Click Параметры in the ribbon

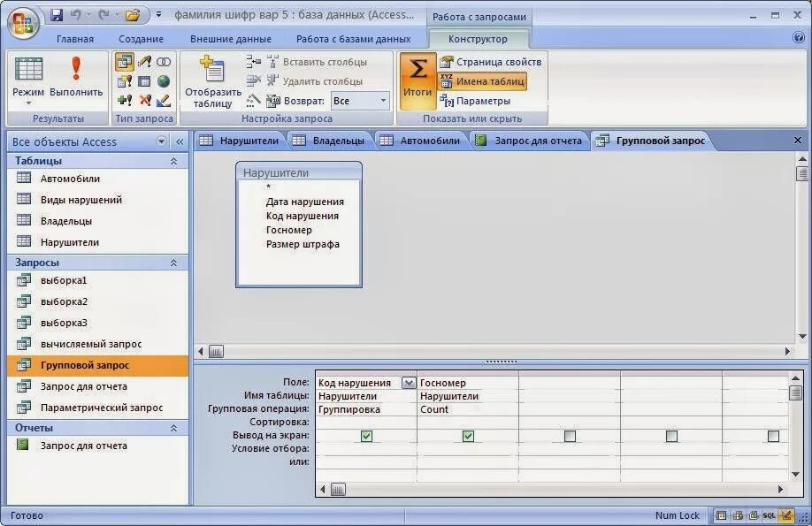(475, 101)
